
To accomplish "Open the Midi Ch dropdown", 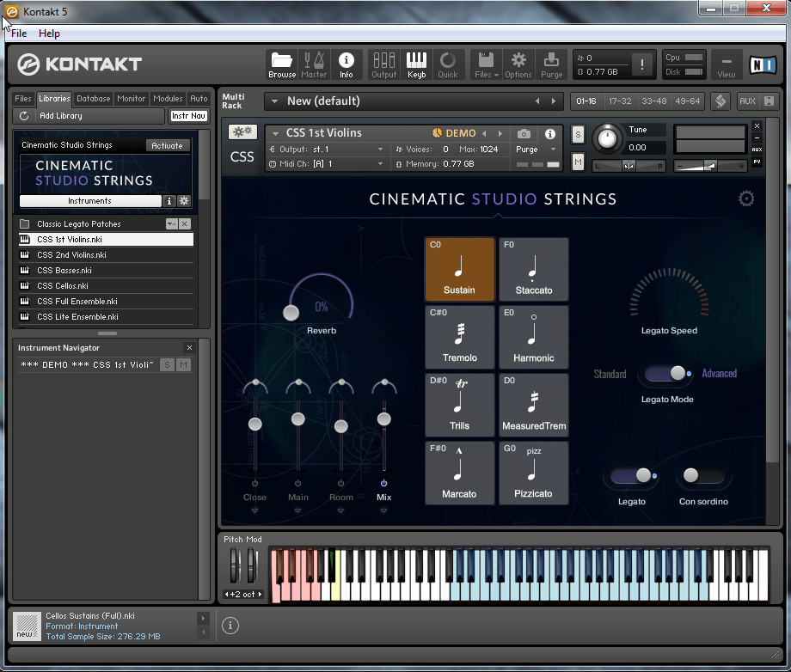I will tap(380, 164).
